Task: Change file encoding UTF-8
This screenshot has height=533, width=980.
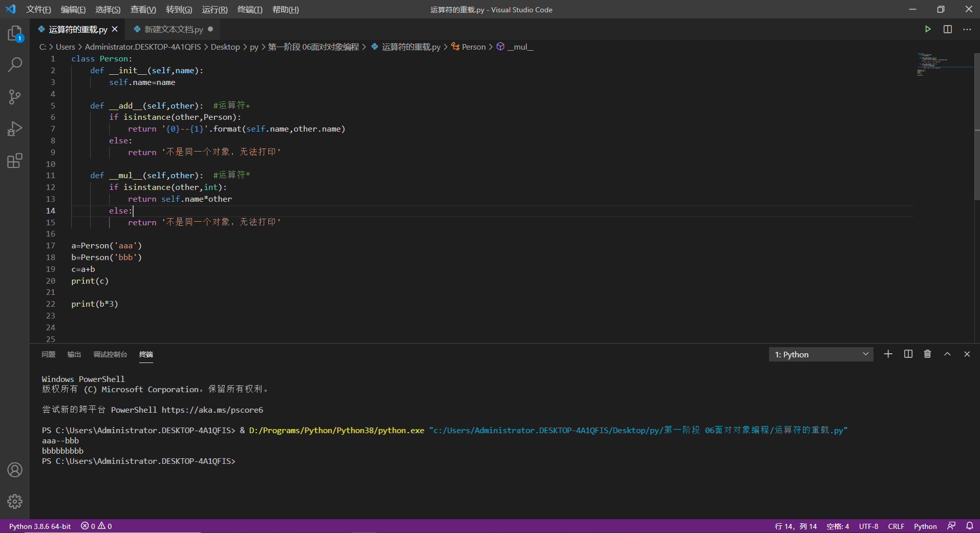Action: pyautogui.click(x=868, y=526)
